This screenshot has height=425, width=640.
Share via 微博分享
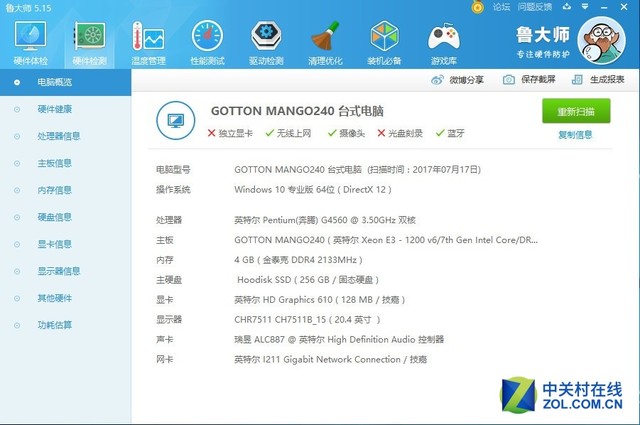click(x=457, y=80)
